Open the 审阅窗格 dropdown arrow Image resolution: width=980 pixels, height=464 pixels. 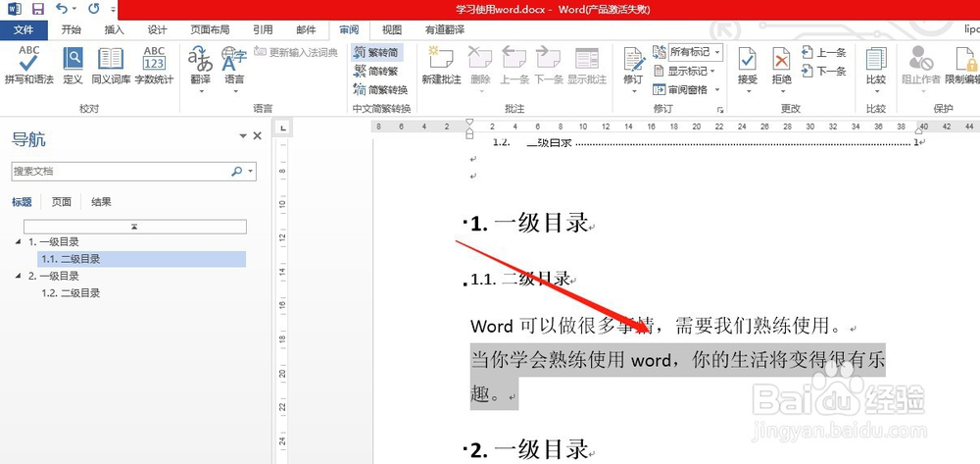coord(716,90)
